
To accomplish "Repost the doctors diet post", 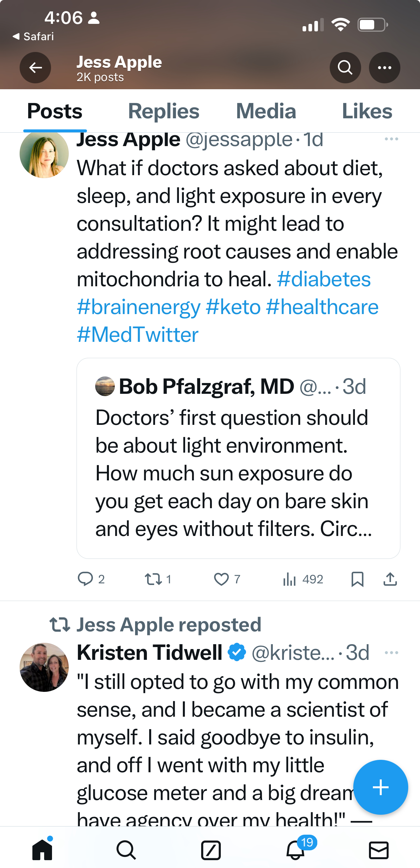I will pos(153,579).
